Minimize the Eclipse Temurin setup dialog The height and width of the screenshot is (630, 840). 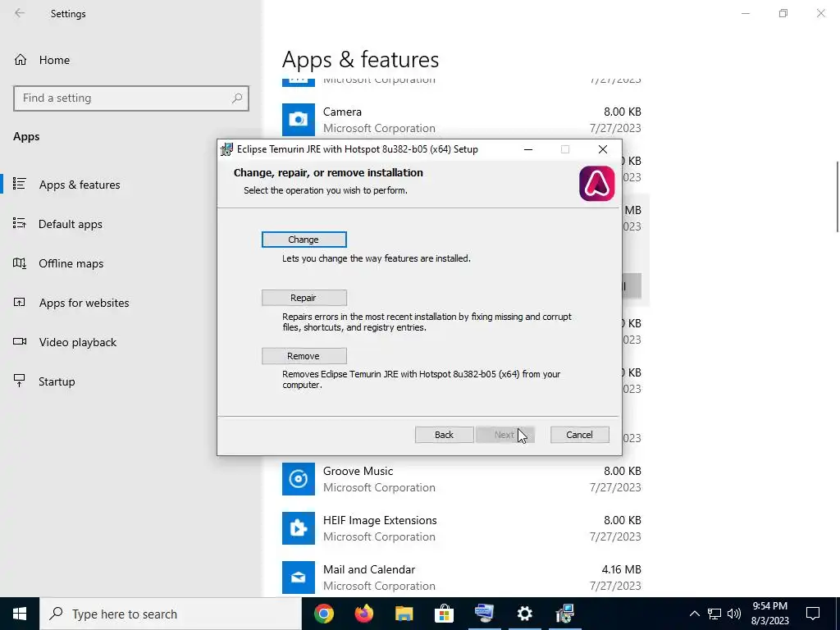528,149
